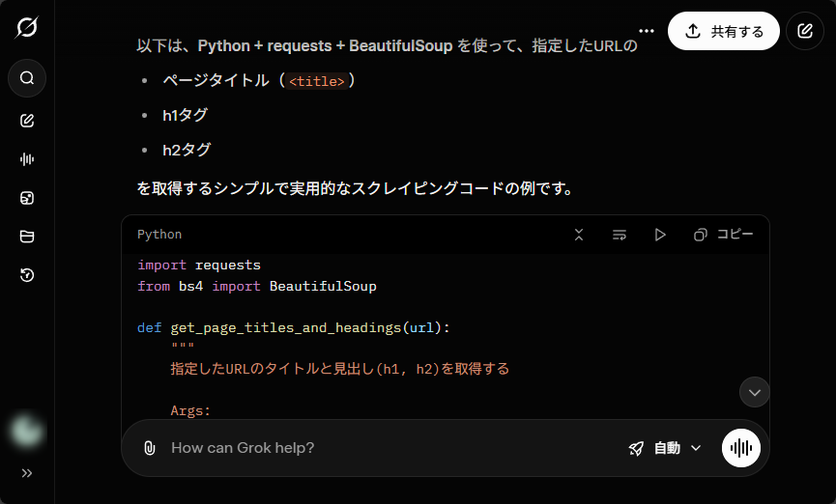Start a new chat from sidebar
The width and height of the screenshot is (836, 504).
27,121
